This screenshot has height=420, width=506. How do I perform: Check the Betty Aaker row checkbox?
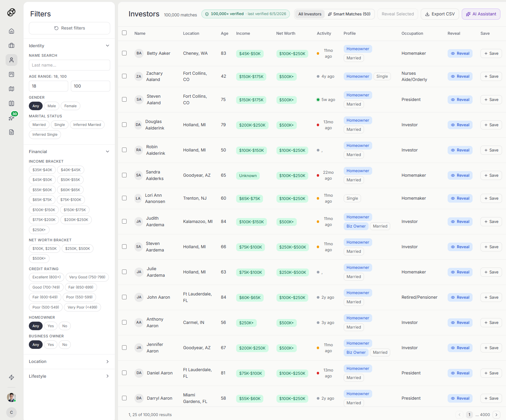tap(124, 53)
